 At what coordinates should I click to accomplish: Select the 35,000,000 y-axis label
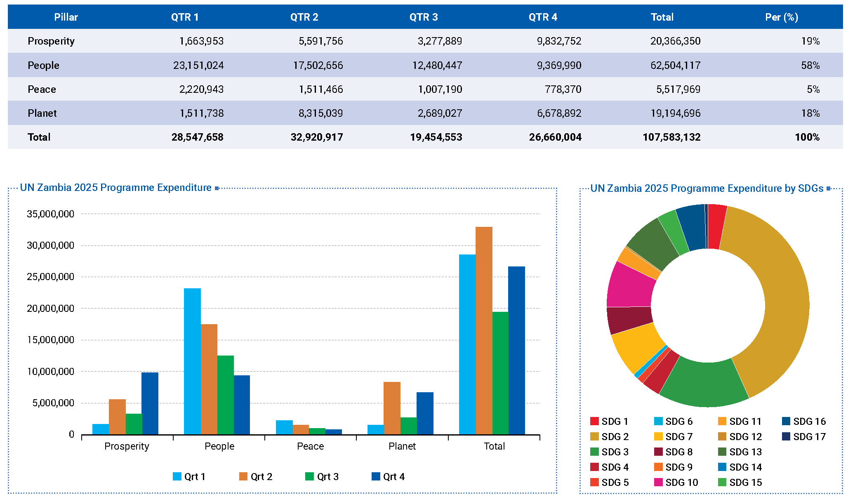coord(50,214)
